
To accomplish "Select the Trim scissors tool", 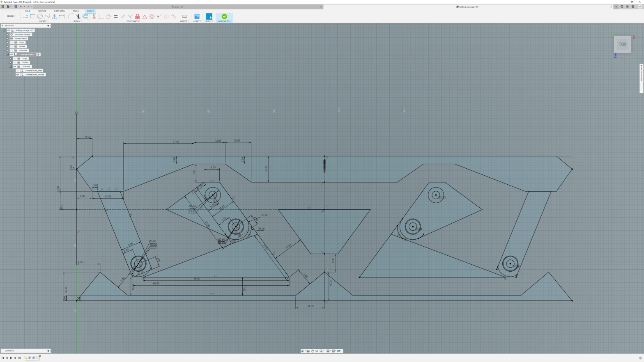I will pyautogui.click(x=78, y=16).
